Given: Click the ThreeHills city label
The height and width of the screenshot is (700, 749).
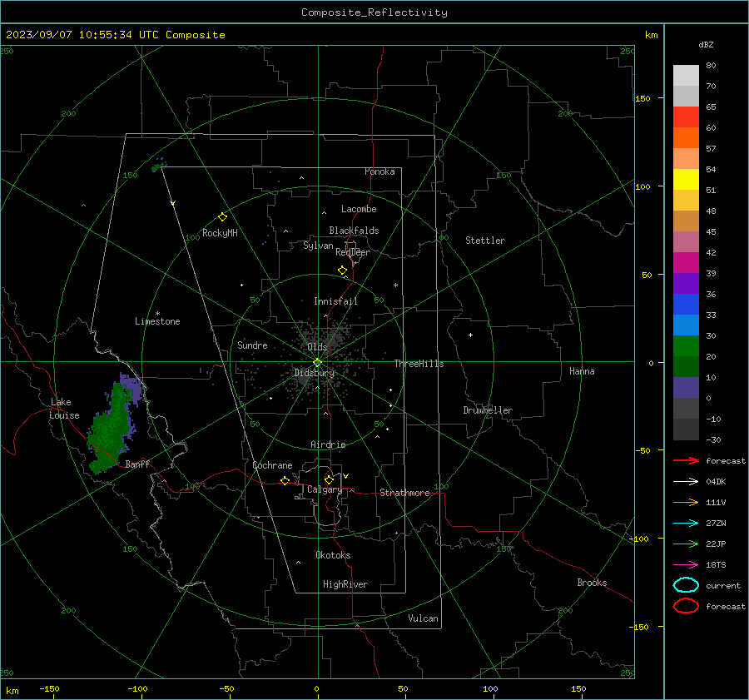Looking at the screenshot, I should click(x=419, y=364).
